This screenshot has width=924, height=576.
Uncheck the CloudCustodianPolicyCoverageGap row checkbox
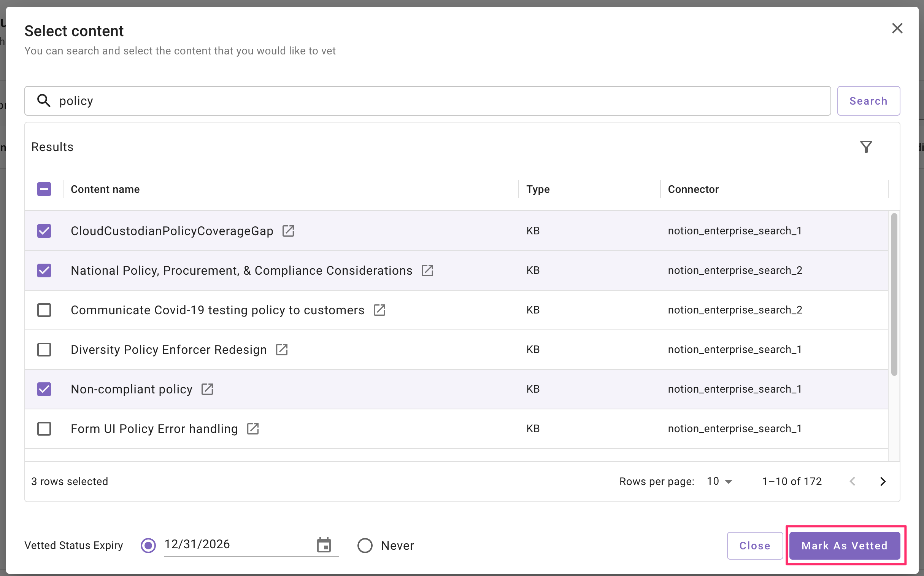(44, 231)
